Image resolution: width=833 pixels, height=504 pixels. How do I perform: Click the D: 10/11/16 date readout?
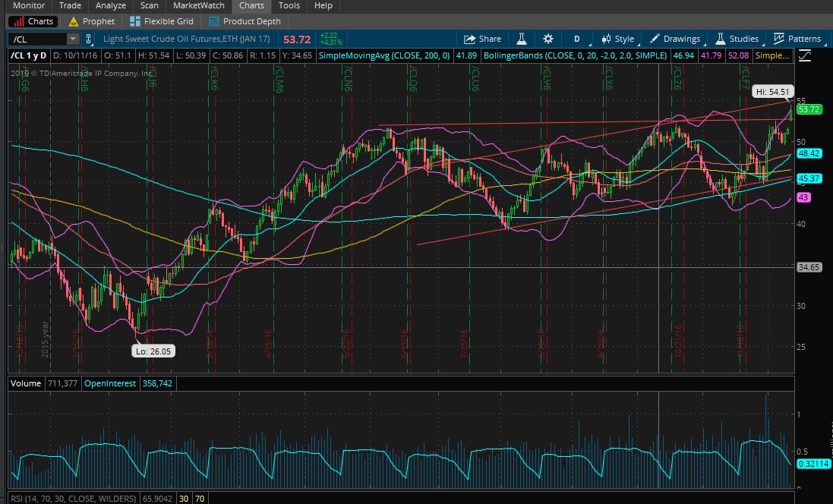(x=75, y=55)
